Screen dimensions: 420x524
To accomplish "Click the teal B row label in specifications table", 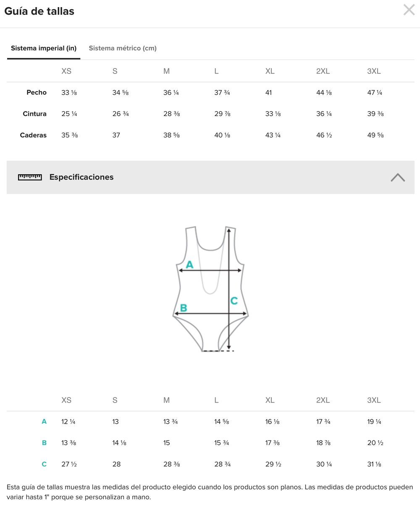I will point(44,443).
